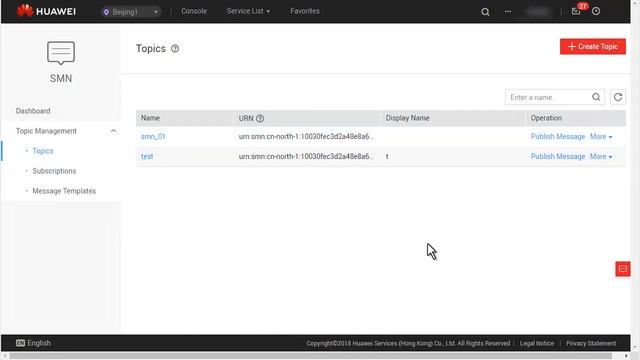Open Privacy Statement link
This screenshot has height=360, width=640.
coord(591,343)
